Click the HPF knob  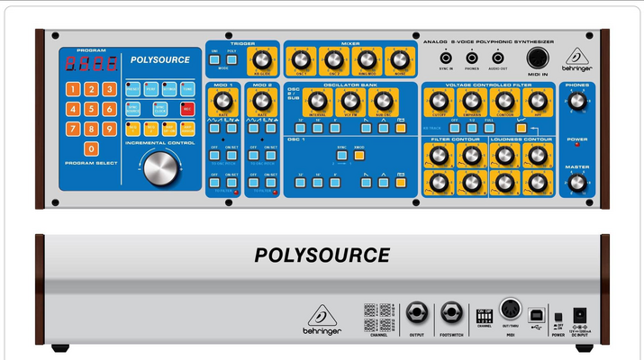537,101
